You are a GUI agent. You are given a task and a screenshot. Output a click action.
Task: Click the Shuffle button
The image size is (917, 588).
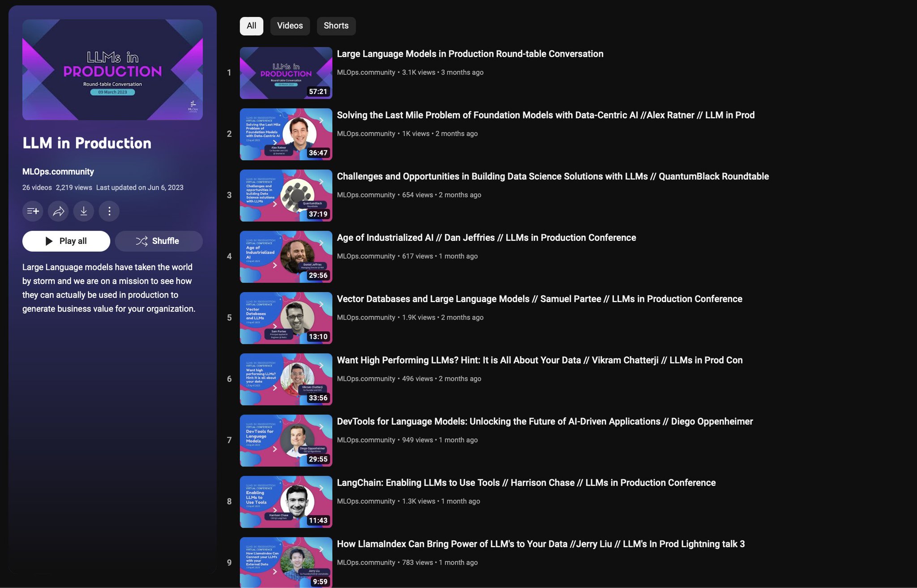click(x=159, y=241)
